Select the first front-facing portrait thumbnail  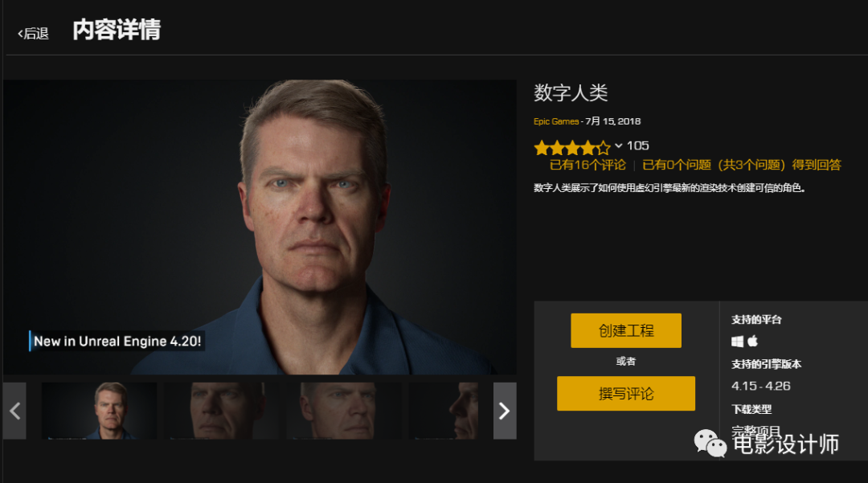[x=100, y=411]
